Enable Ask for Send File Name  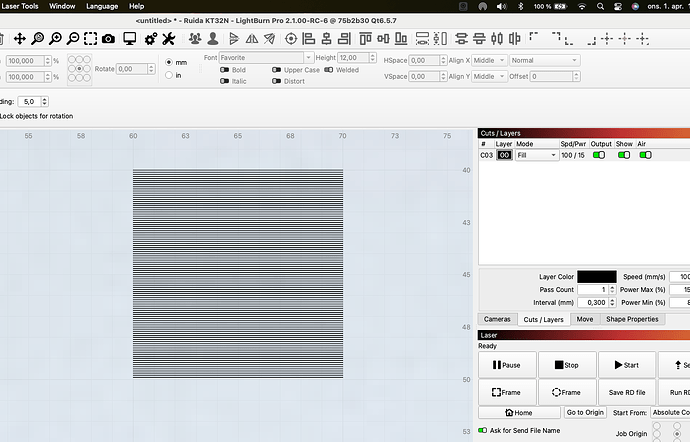point(483,430)
